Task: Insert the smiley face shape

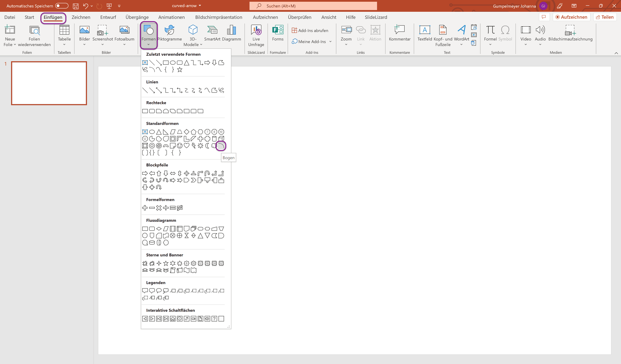Action: point(180,146)
